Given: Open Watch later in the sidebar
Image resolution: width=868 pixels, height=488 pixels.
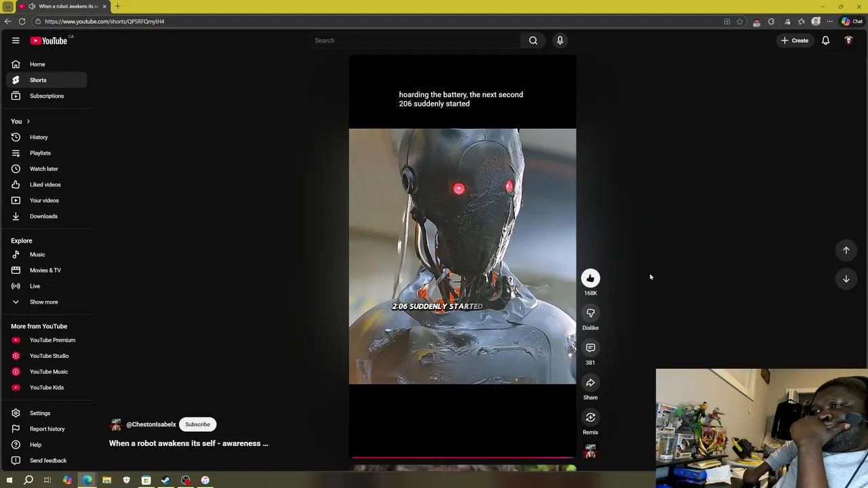Looking at the screenshot, I should click(x=47, y=169).
